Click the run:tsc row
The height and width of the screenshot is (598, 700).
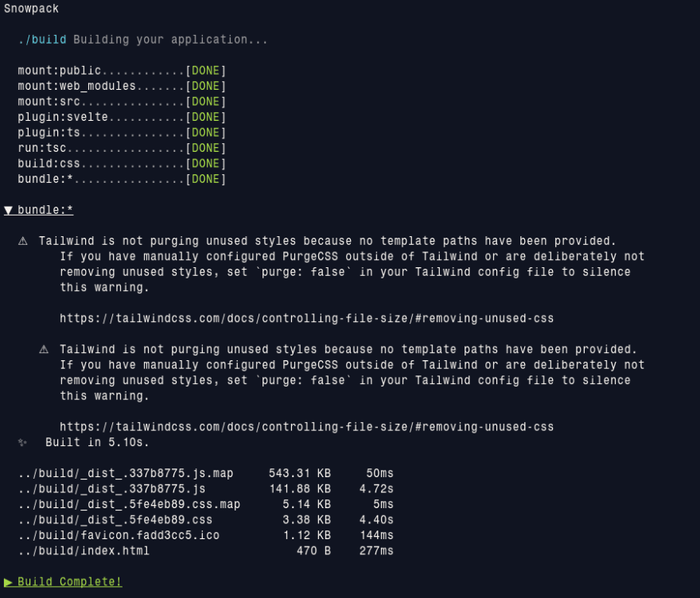point(122,148)
